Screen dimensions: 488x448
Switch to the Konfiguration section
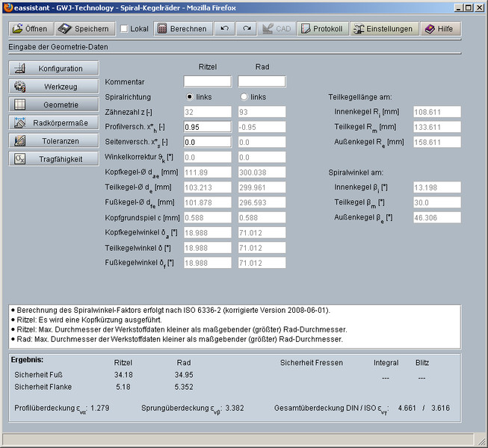tap(55, 69)
